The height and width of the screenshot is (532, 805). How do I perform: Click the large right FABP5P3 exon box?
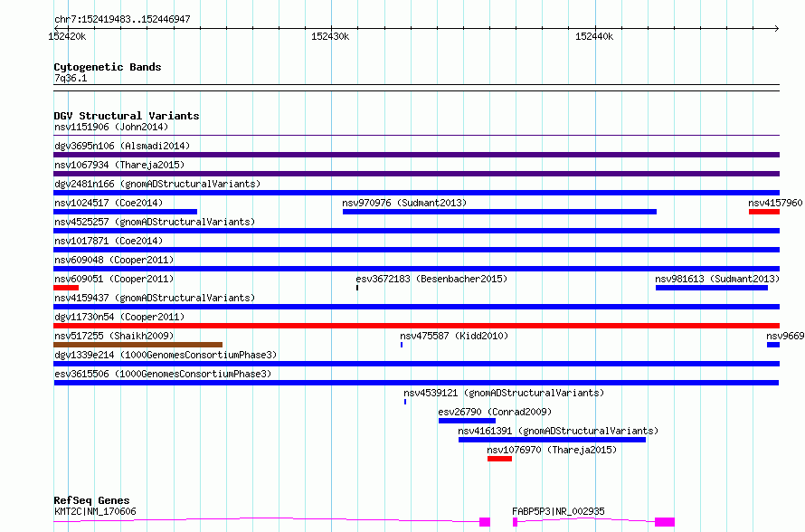[665, 522]
